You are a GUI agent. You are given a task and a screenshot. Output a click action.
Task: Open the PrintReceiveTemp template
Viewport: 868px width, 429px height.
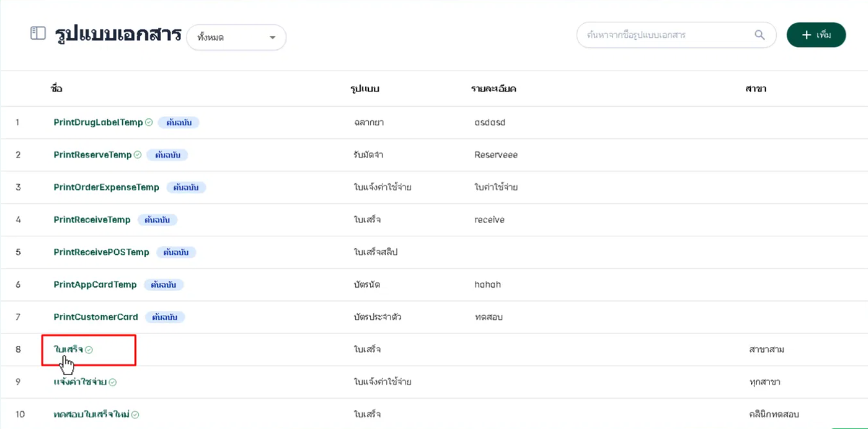(x=92, y=219)
